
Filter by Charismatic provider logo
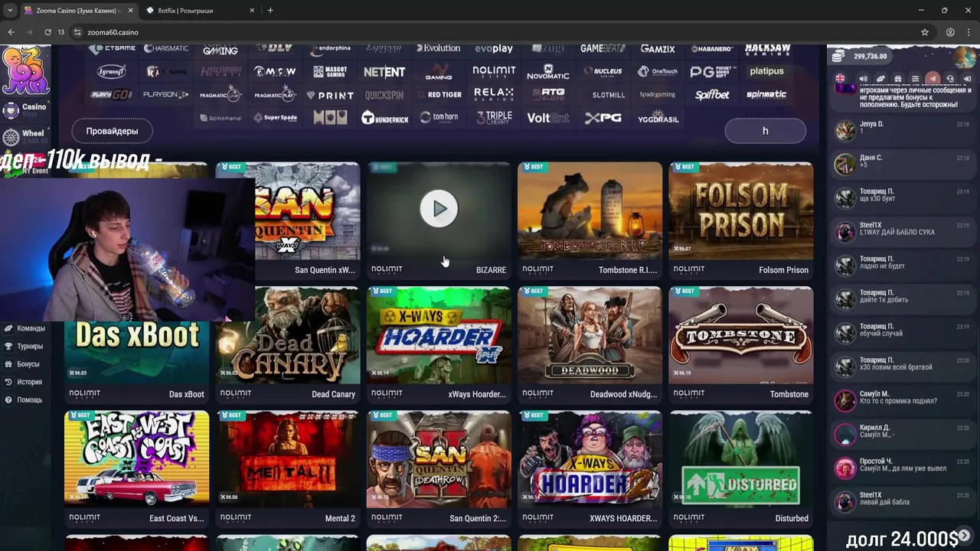coord(166,48)
